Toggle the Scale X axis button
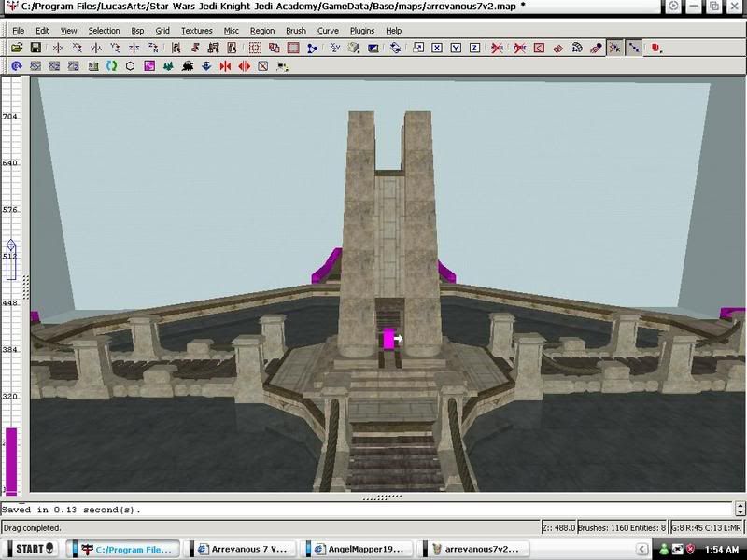This screenshot has width=747, height=560. (x=437, y=48)
